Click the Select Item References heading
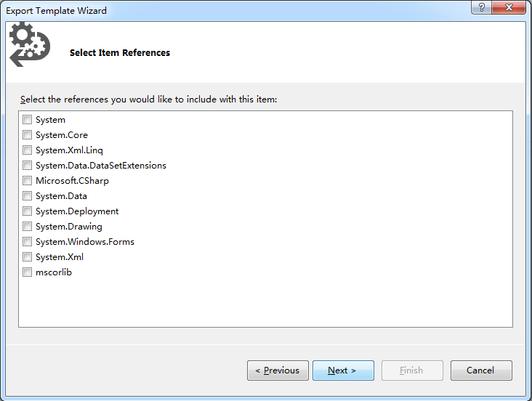The height and width of the screenshot is (401, 532). click(x=120, y=52)
